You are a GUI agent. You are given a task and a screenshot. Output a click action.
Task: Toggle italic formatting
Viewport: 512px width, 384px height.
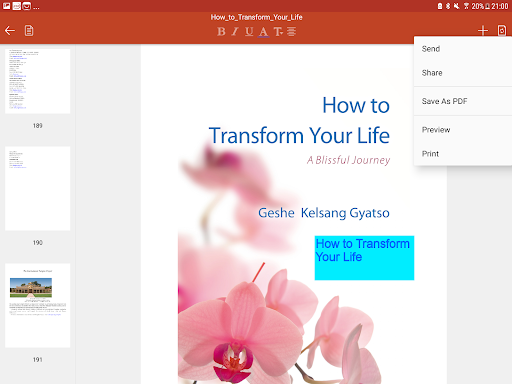tap(235, 31)
